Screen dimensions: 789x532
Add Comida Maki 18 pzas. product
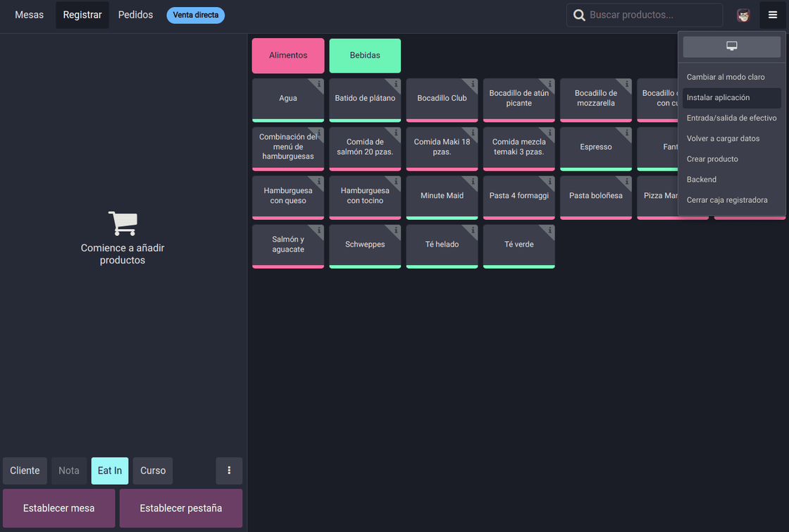(x=442, y=149)
